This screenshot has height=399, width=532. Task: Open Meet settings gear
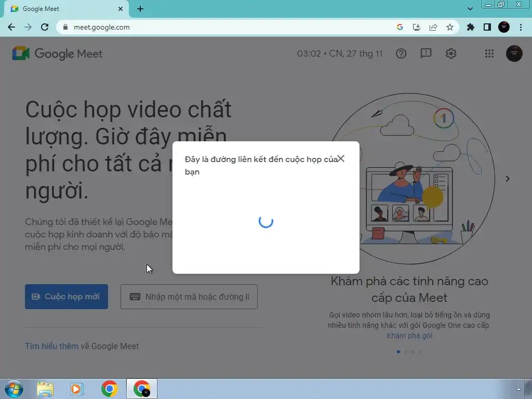(450, 54)
